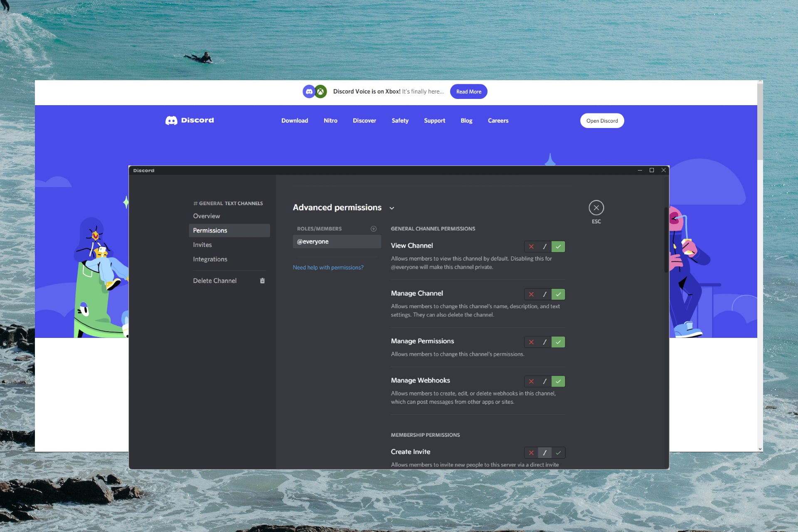Viewport: 798px width, 532px height.
Task: Click the Open Discord button
Action: (x=602, y=121)
